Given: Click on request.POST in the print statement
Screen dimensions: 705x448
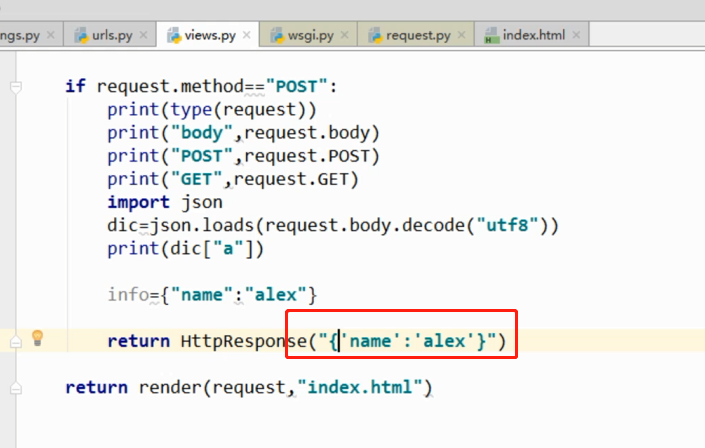Looking at the screenshot, I should (307, 156).
